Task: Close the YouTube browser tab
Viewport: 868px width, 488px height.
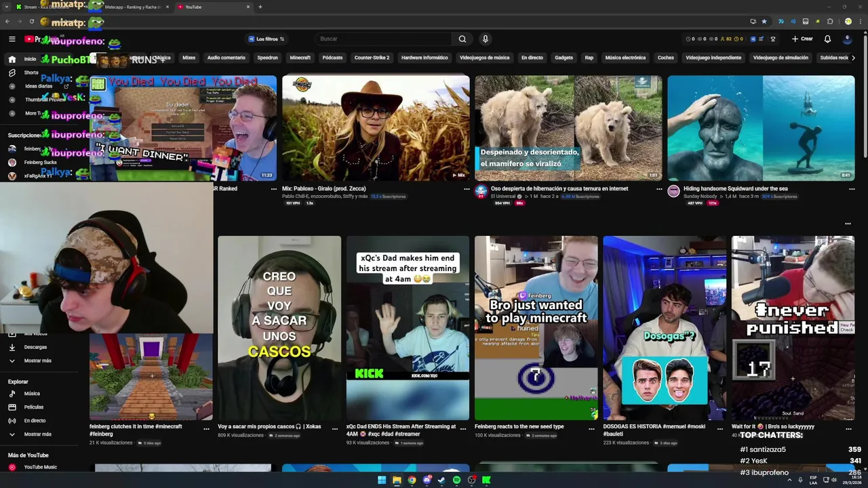Action: pos(248,7)
